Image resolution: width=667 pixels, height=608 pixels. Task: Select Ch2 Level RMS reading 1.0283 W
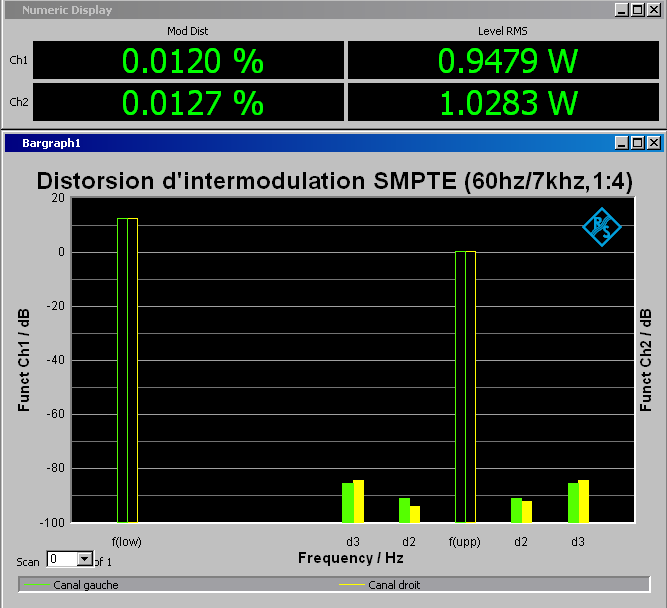(503, 102)
